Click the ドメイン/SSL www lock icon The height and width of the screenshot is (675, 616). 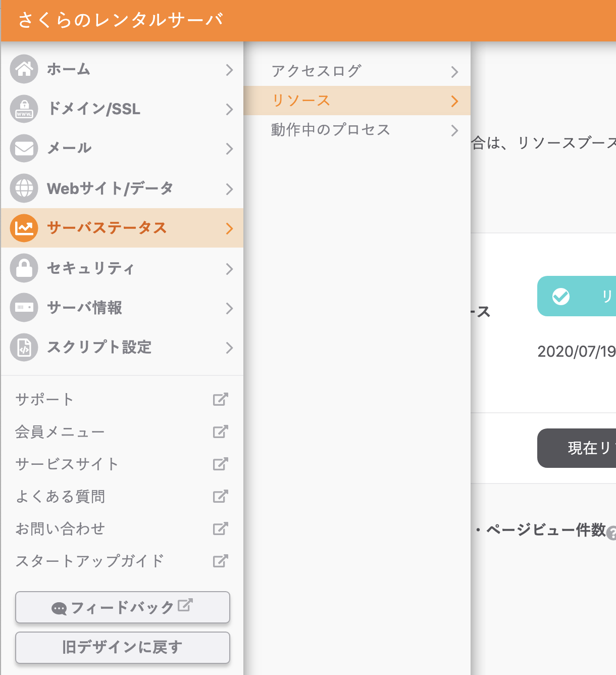click(x=24, y=109)
